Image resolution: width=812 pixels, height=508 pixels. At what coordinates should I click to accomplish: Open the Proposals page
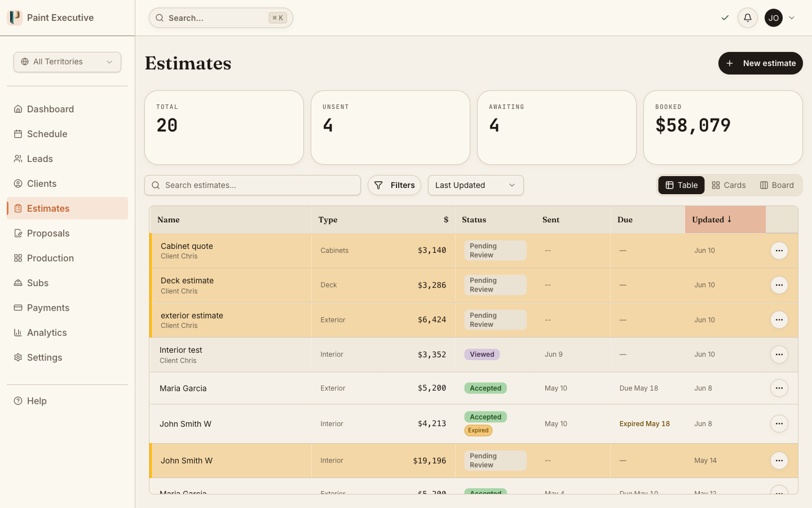[x=67, y=233]
